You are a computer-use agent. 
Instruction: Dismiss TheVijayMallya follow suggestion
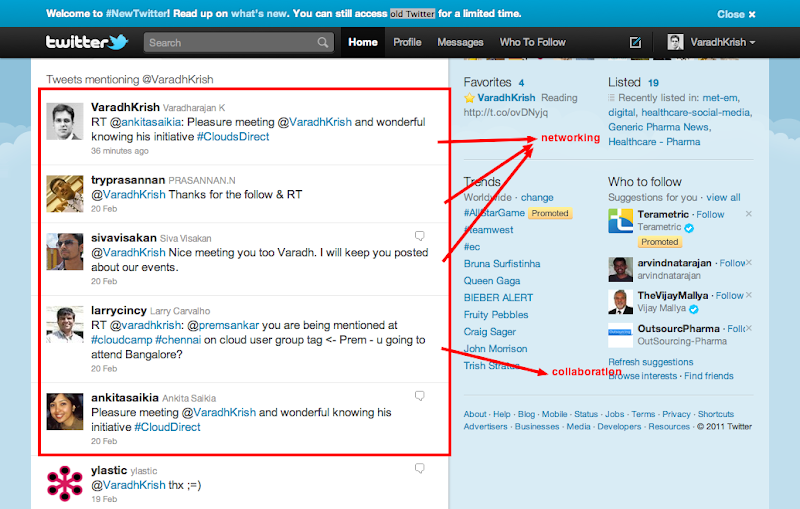pos(748,295)
